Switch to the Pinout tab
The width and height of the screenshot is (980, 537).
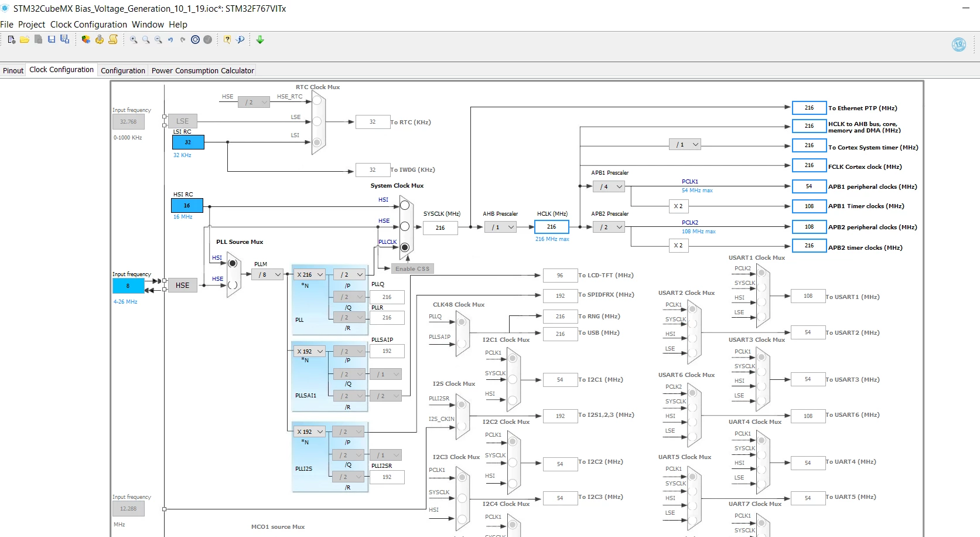tap(13, 70)
